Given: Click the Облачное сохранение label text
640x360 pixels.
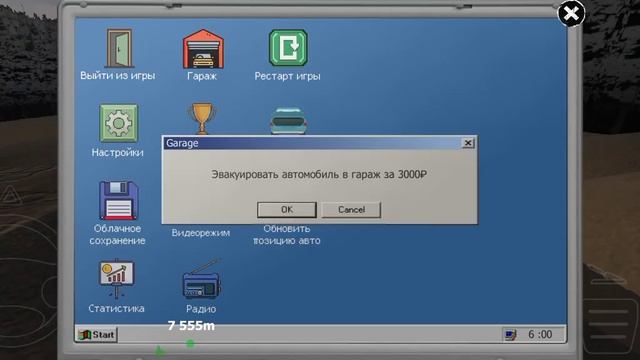Looking at the screenshot, I should 118,234.
